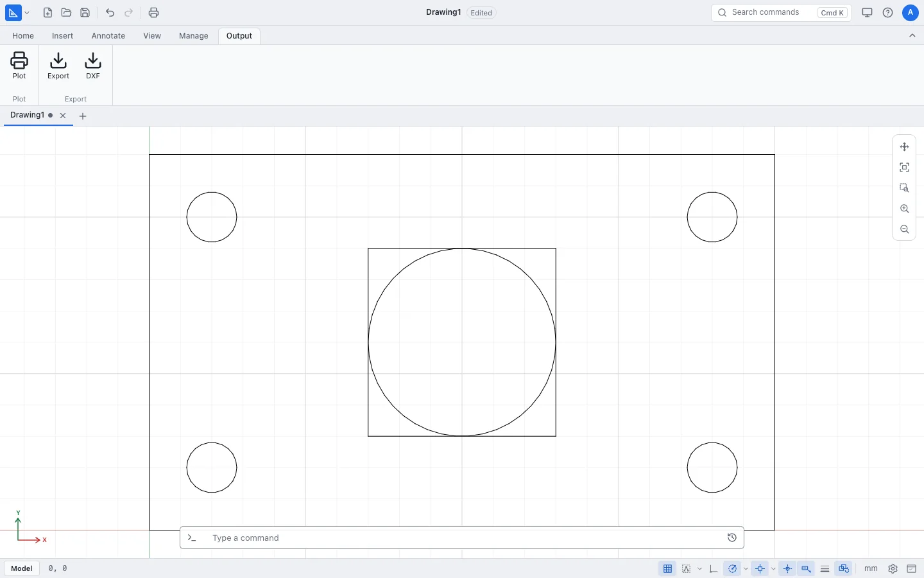Redo the undone action

128,13
